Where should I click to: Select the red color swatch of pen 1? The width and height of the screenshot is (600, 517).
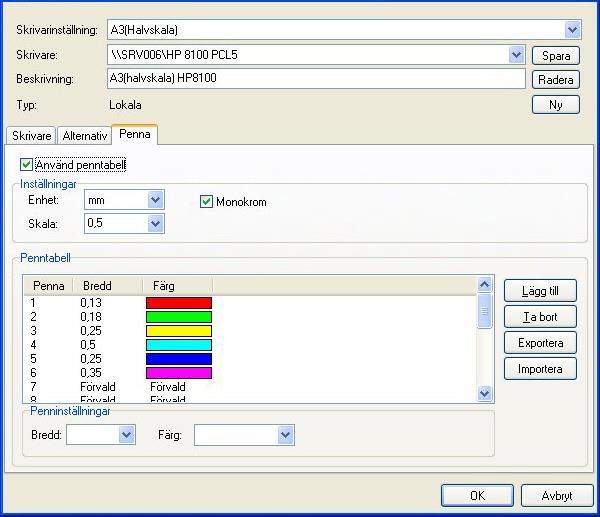click(179, 303)
